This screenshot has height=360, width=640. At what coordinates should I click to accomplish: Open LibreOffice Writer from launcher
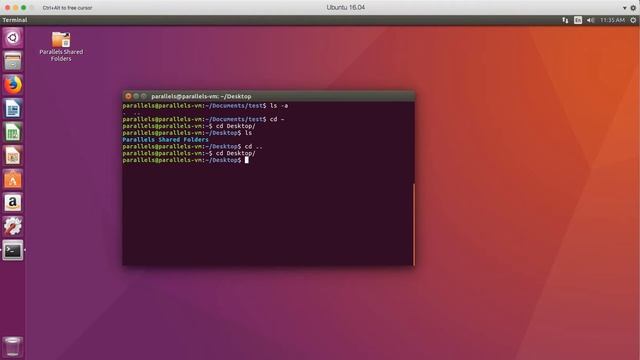[13, 109]
